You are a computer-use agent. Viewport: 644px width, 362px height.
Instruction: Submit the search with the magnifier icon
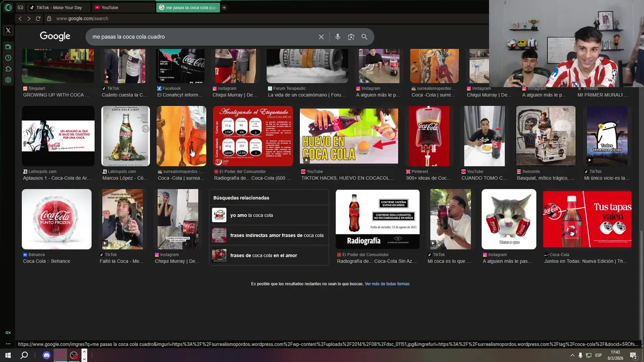[364, 37]
